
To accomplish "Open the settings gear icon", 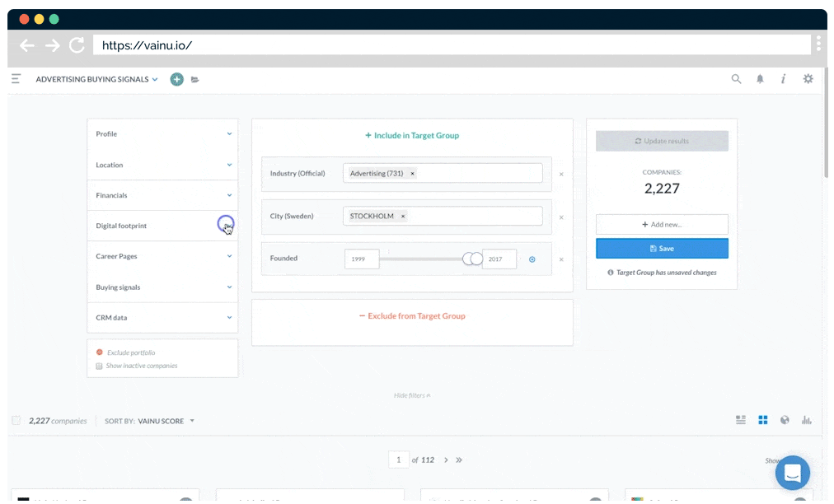I will pos(808,79).
